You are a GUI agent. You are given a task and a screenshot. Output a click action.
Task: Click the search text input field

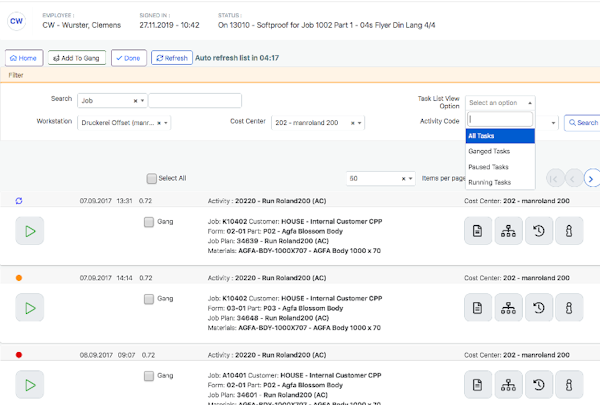[195, 101]
